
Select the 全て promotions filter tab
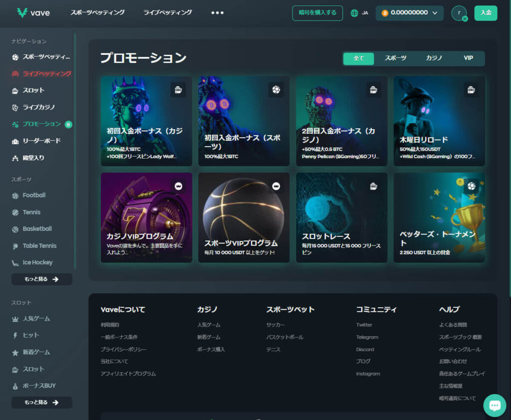[358, 58]
